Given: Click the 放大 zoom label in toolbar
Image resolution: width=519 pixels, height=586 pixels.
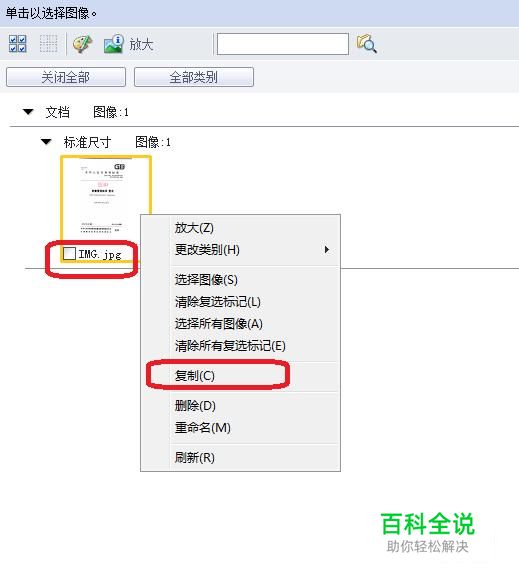Looking at the screenshot, I should point(141,44).
